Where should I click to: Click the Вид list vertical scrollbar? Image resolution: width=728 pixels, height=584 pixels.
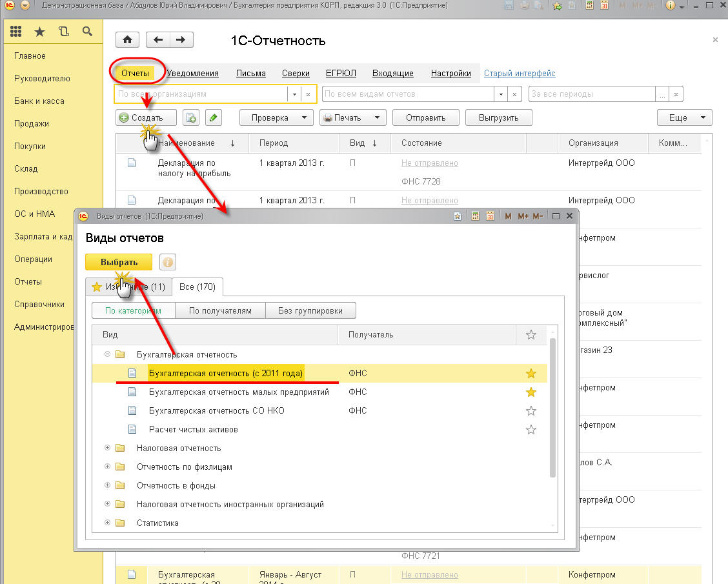tap(552, 408)
